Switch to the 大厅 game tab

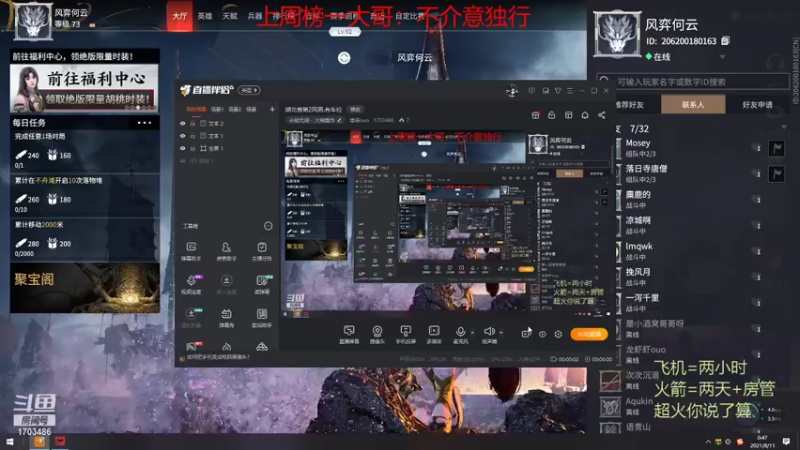180,16
